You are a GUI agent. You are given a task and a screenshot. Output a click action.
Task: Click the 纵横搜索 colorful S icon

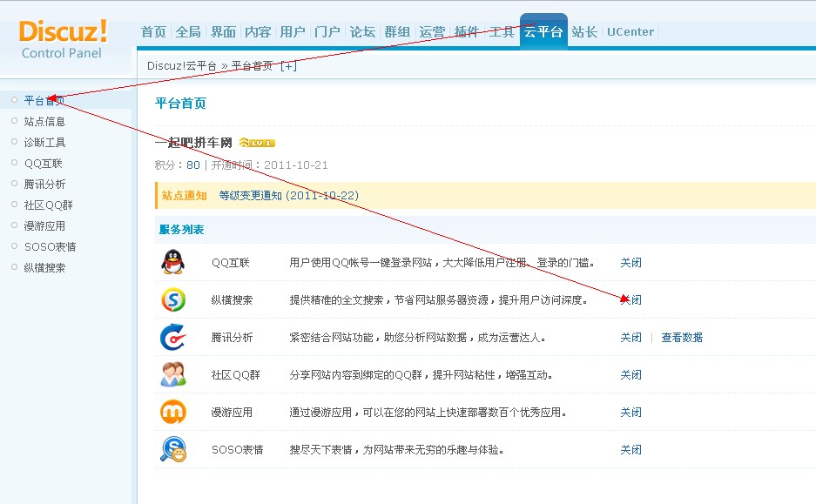[x=173, y=299]
